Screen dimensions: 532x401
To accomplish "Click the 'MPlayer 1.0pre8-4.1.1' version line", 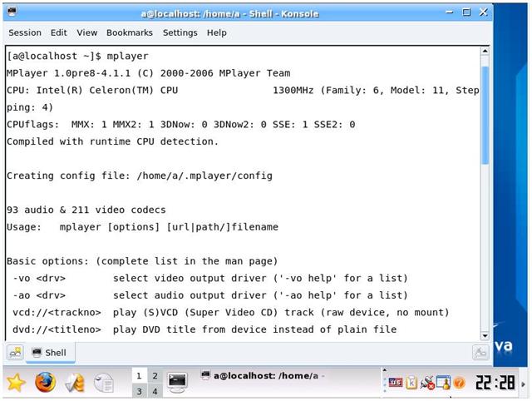I will click(x=149, y=73).
